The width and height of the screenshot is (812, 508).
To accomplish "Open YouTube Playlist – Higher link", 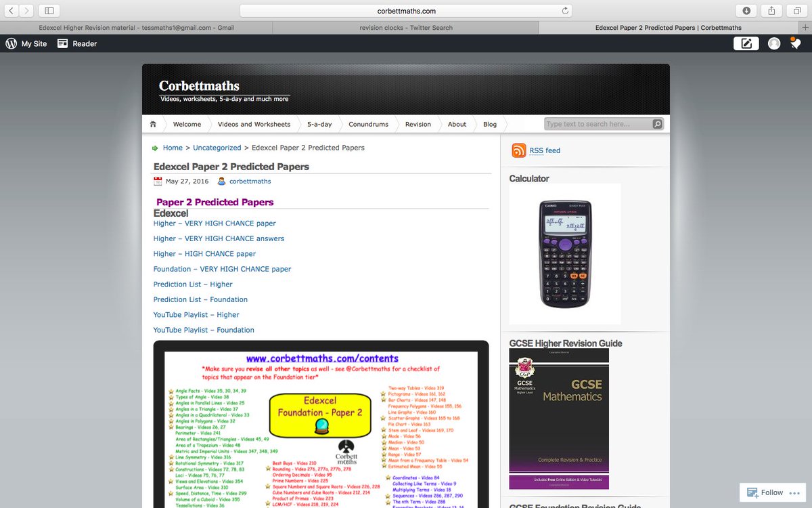I will (196, 315).
